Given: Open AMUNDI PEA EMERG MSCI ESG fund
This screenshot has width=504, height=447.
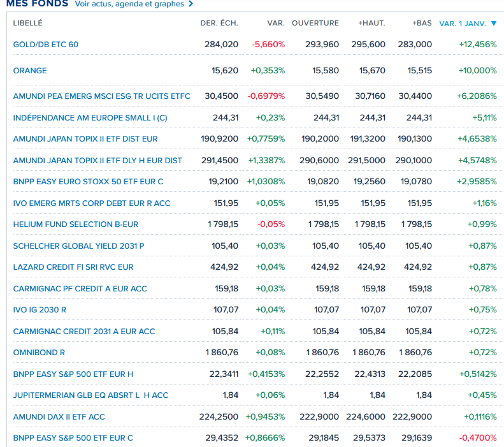Looking at the screenshot, I should (x=101, y=96).
